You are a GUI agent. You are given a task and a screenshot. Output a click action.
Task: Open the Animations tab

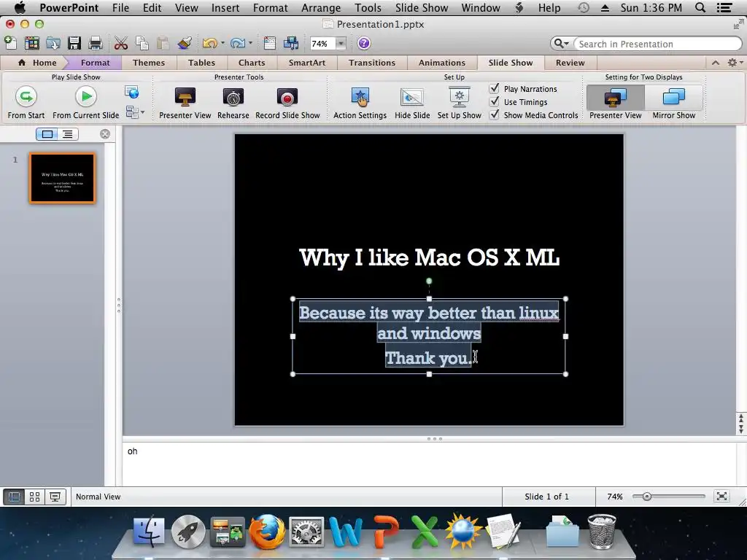pos(442,63)
